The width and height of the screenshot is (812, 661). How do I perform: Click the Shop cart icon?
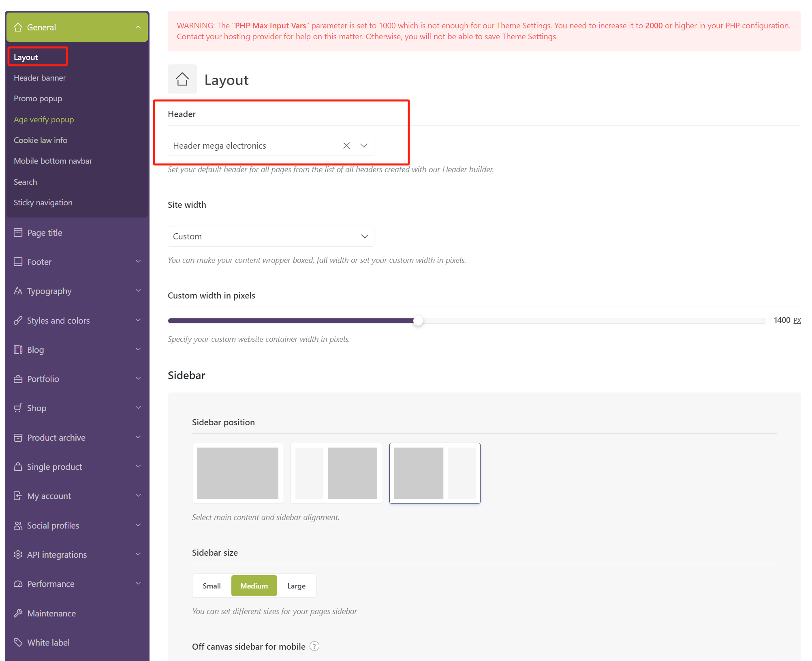pyautogui.click(x=18, y=408)
